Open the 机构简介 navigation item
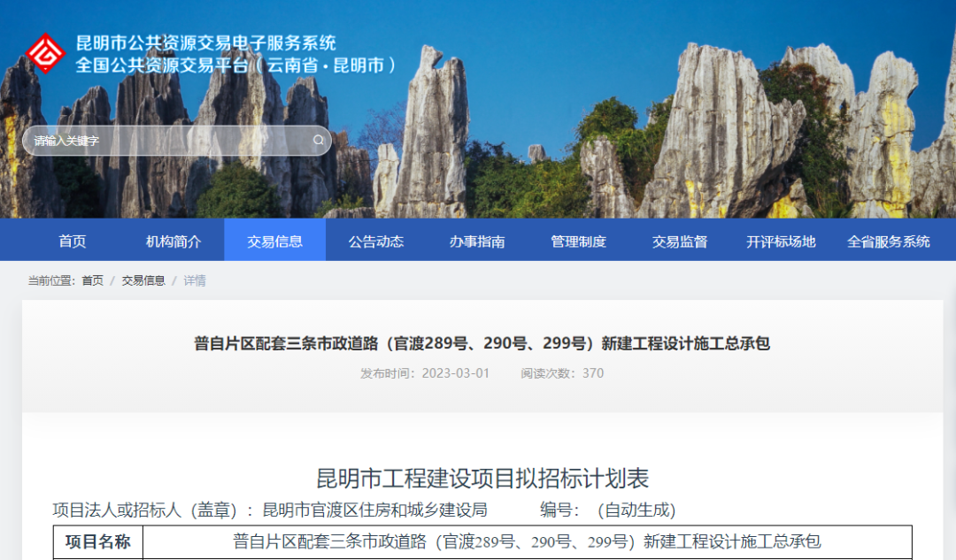Screen dimensions: 956x560 point(173,242)
